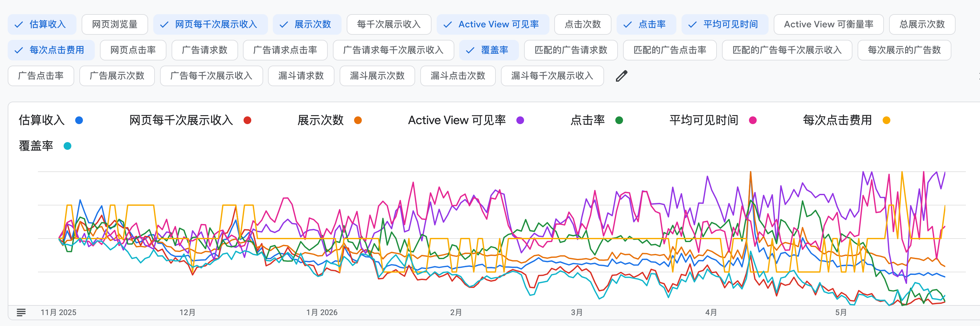The image size is (980, 326).
Task: Click the teal 覆盖率 legend dot
Action: click(67, 146)
